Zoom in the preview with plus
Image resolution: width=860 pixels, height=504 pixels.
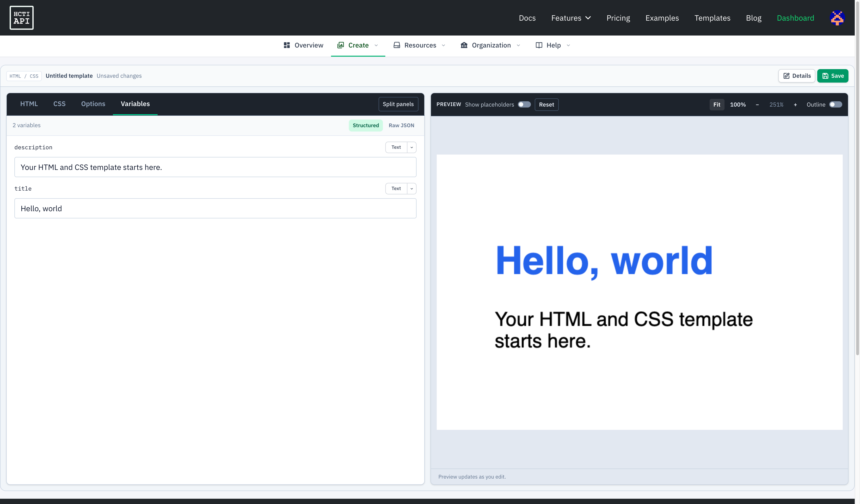pos(795,105)
